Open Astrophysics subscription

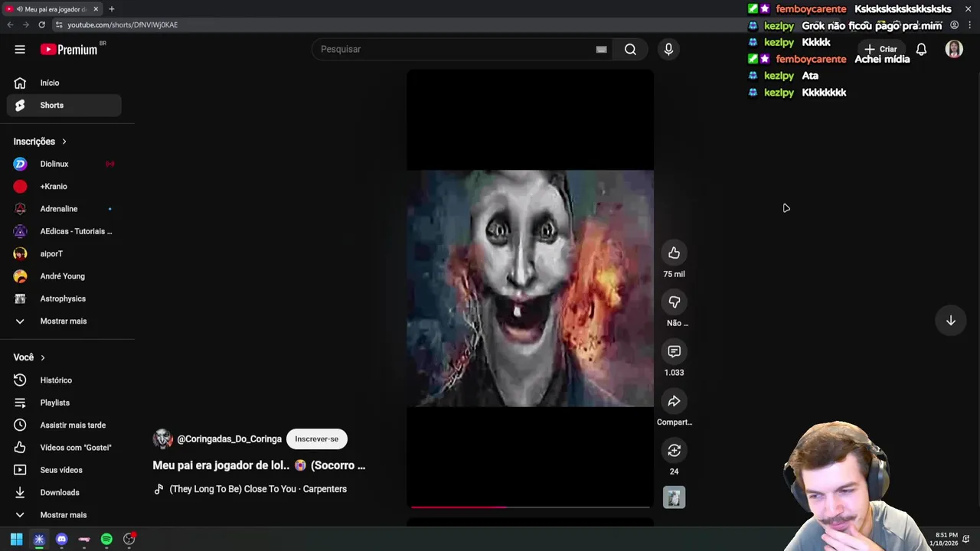64,298
